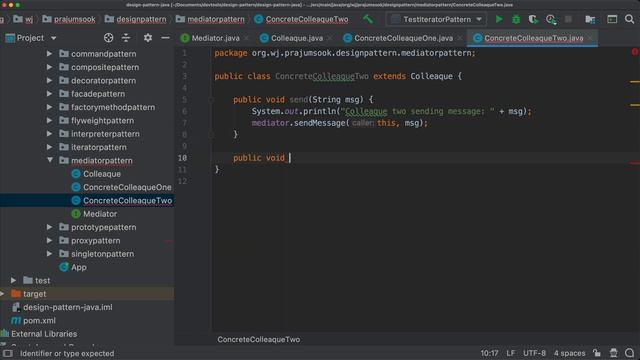Open the App class in tree

tap(78, 267)
